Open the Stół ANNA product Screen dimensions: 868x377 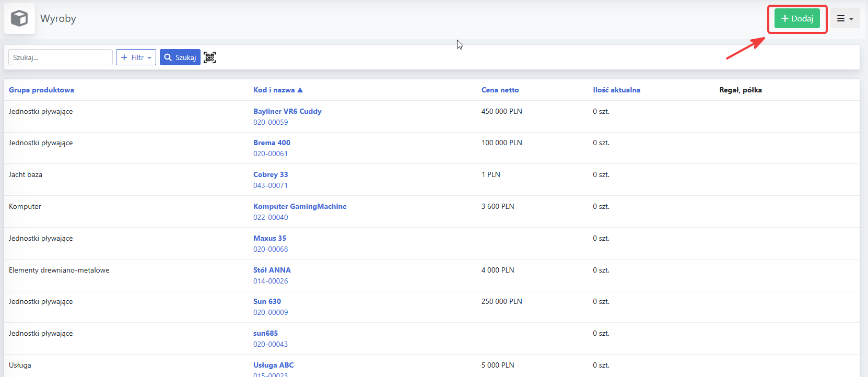(x=272, y=270)
